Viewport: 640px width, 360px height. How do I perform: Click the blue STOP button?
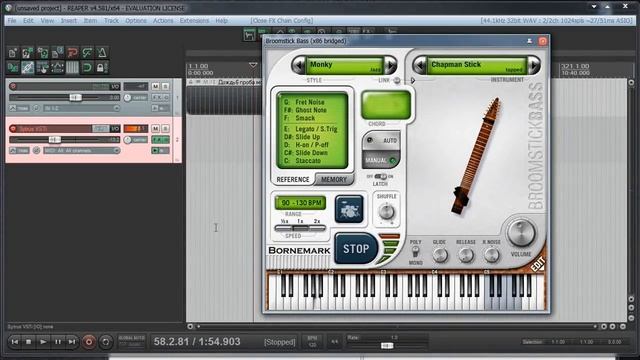pyautogui.click(x=356, y=249)
